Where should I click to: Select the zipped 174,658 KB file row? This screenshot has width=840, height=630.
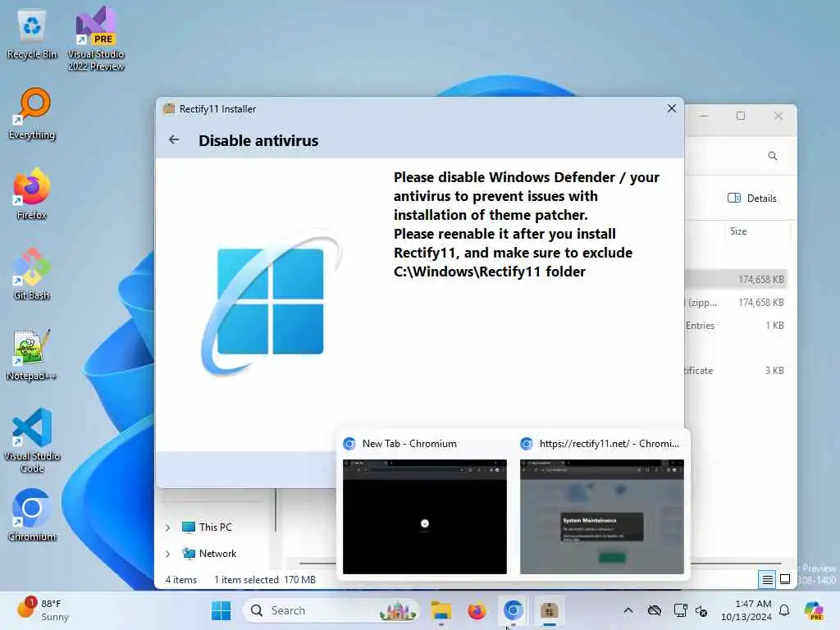[737, 303]
